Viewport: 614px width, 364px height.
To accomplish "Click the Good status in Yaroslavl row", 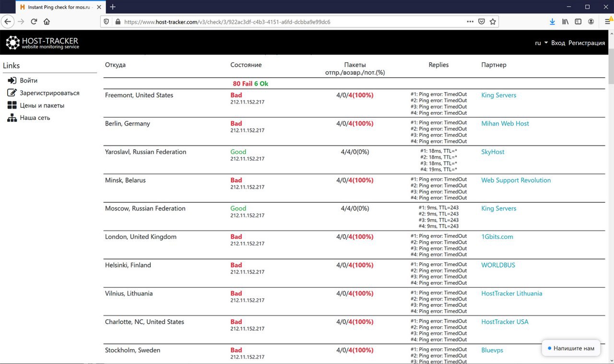I will point(238,152).
